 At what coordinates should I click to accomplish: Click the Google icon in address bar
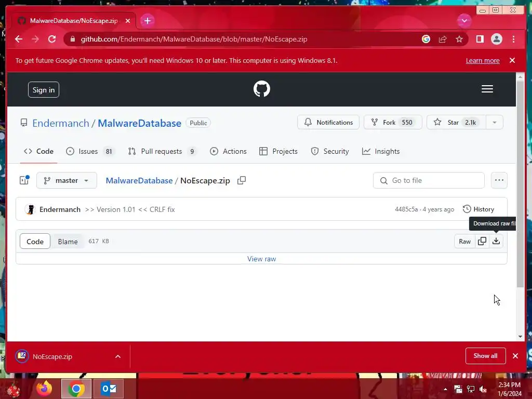point(426,39)
